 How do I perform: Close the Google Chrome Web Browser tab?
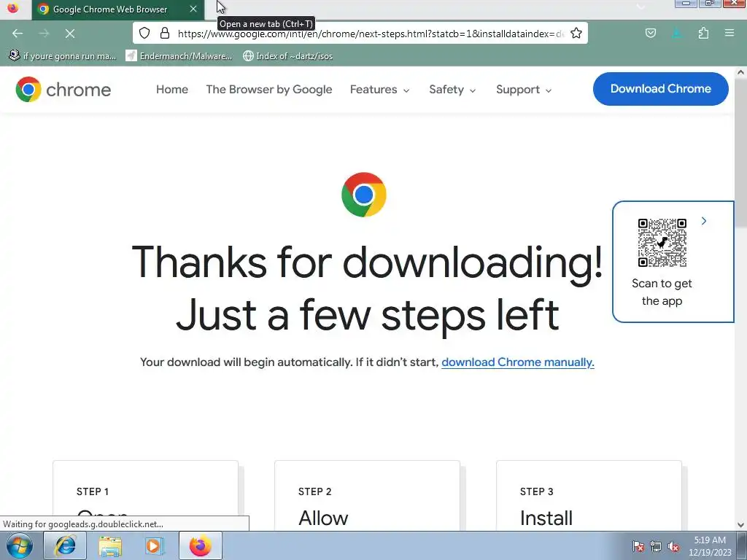coord(193,9)
